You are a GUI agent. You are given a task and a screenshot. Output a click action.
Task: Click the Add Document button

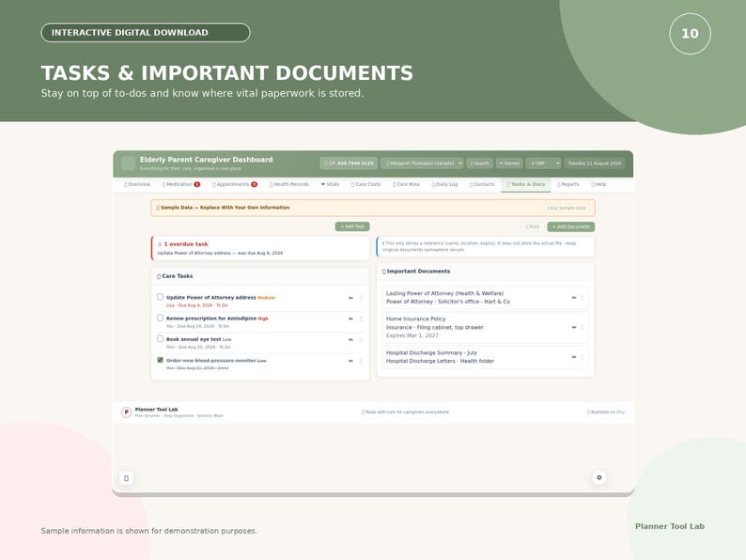click(x=571, y=227)
